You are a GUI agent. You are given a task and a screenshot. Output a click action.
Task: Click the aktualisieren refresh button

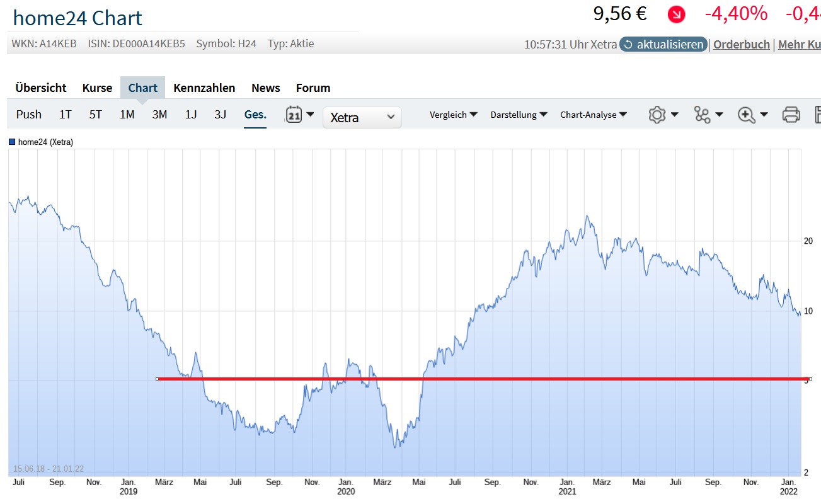(x=663, y=45)
